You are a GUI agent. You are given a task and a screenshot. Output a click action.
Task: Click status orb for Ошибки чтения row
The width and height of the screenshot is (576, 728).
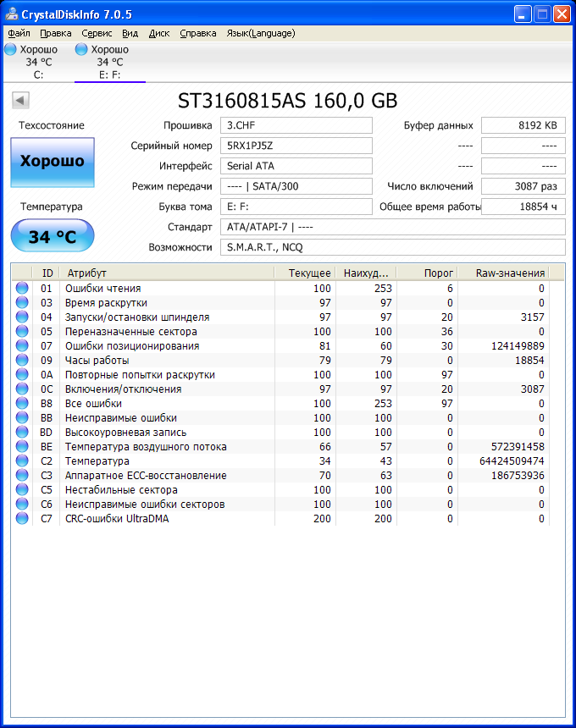[22, 289]
